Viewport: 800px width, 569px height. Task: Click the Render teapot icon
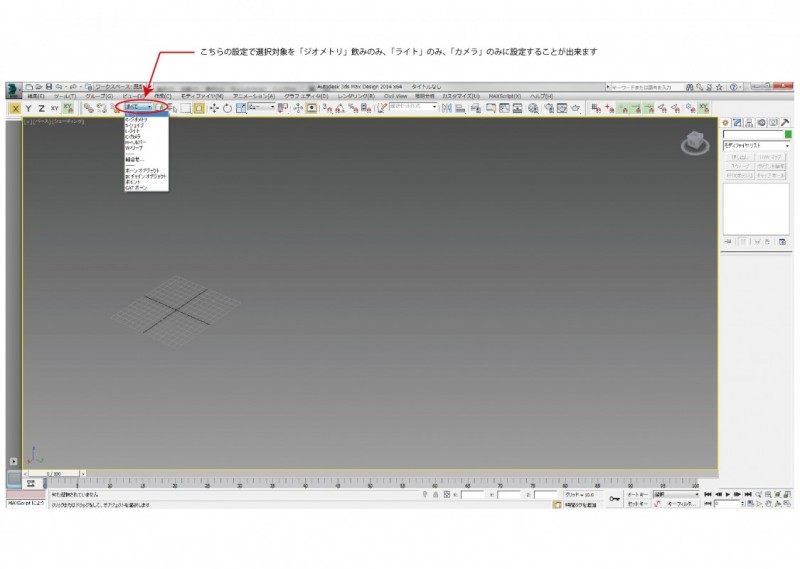[x=576, y=107]
